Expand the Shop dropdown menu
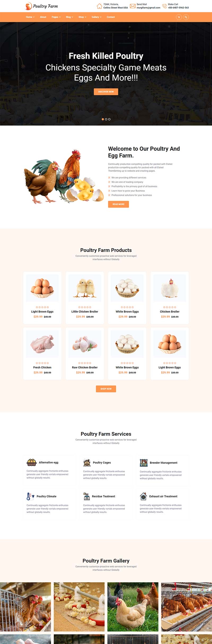Image resolution: width=212 pixels, height=644 pixels. pyautogui.click(x=82, y=17)
